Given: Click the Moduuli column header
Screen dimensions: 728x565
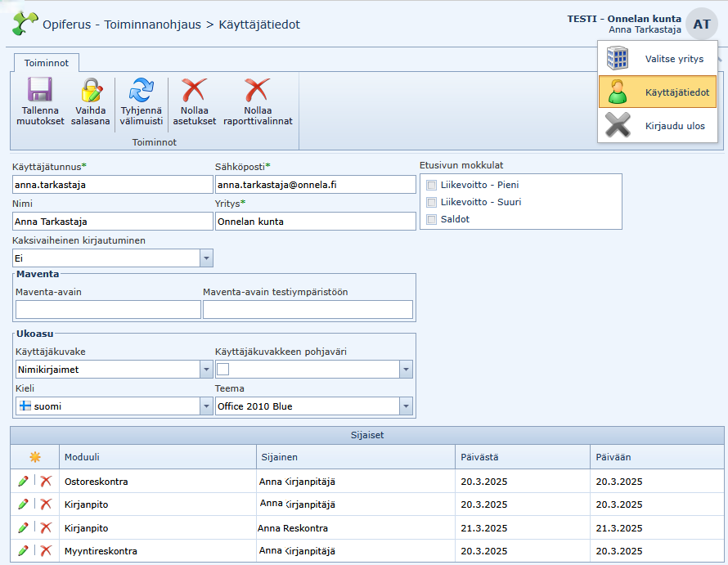Looking at the screenshot, I should coord(158,457).
